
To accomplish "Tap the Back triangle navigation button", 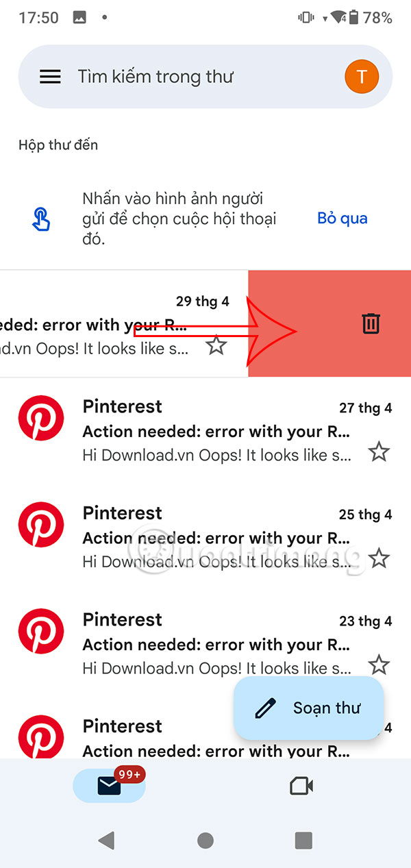I will pos(107,840).
